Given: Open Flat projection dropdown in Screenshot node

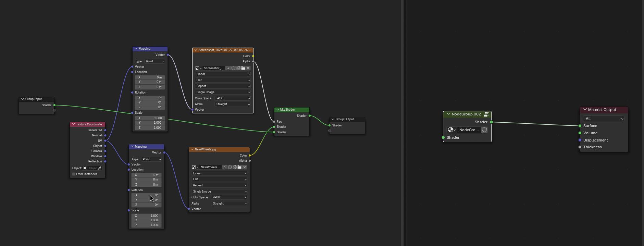Looking at the screenshot, I should pos(223,80).
